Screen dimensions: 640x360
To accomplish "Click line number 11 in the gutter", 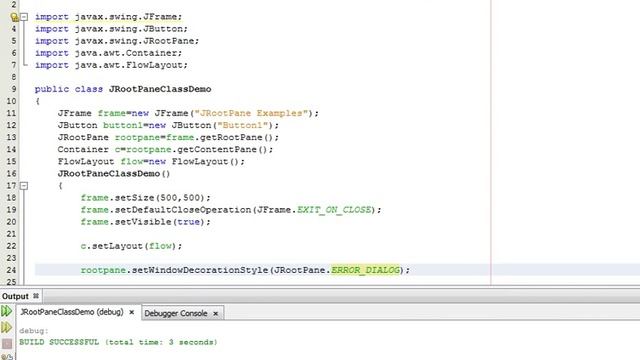I will pos(11,113).
